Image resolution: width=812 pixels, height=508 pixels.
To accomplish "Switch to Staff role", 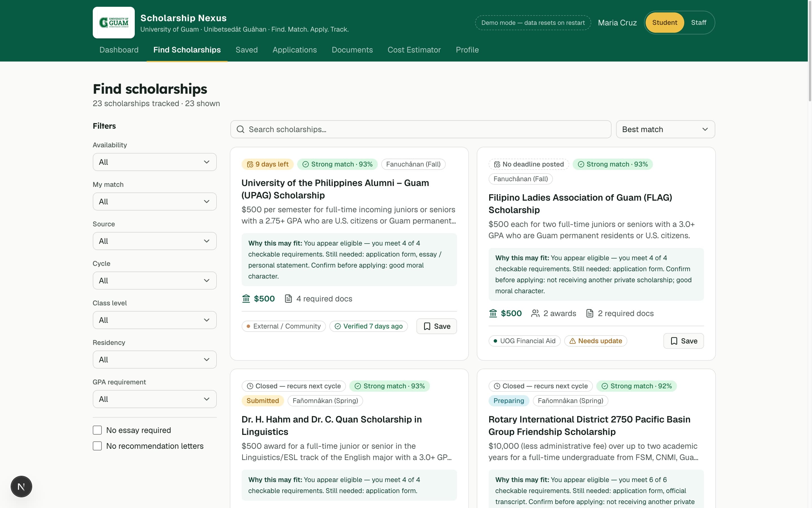I will point(699,23).
